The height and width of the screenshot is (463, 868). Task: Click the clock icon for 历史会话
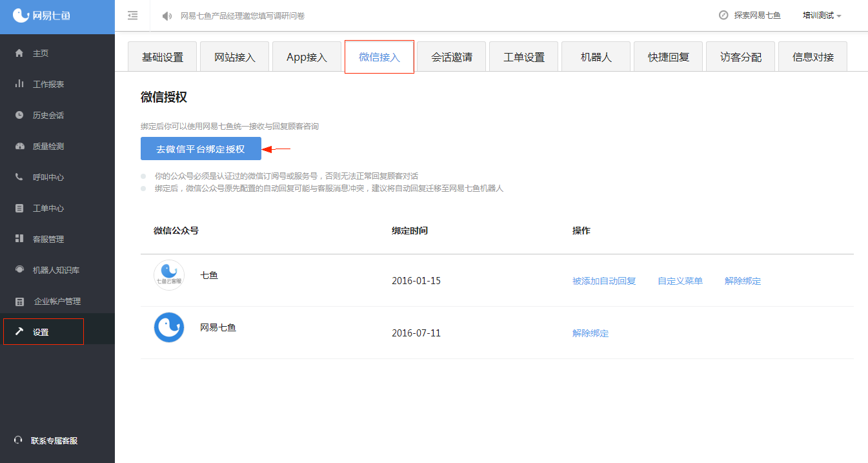coord(19,115)
